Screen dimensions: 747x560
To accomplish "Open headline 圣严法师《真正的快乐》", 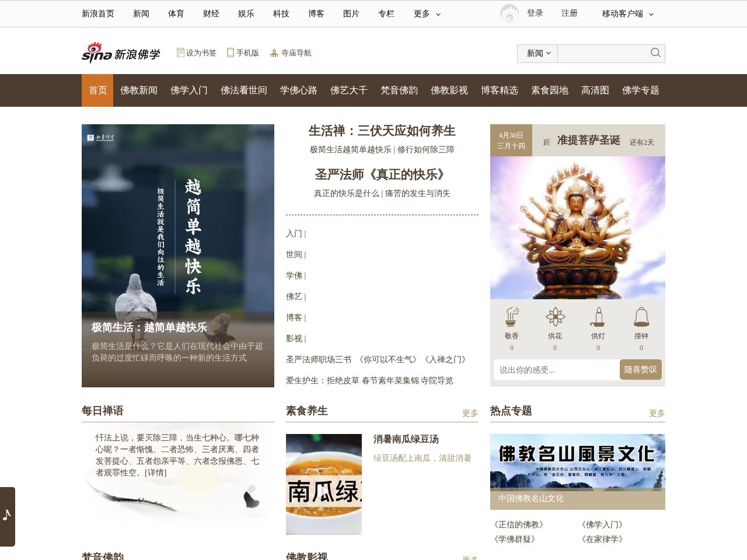I will [x=382, y=174].
